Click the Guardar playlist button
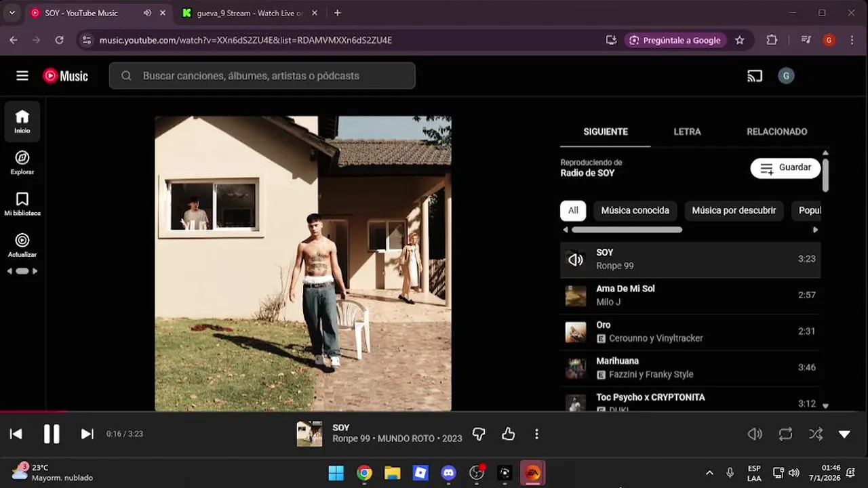 (785, 167)
